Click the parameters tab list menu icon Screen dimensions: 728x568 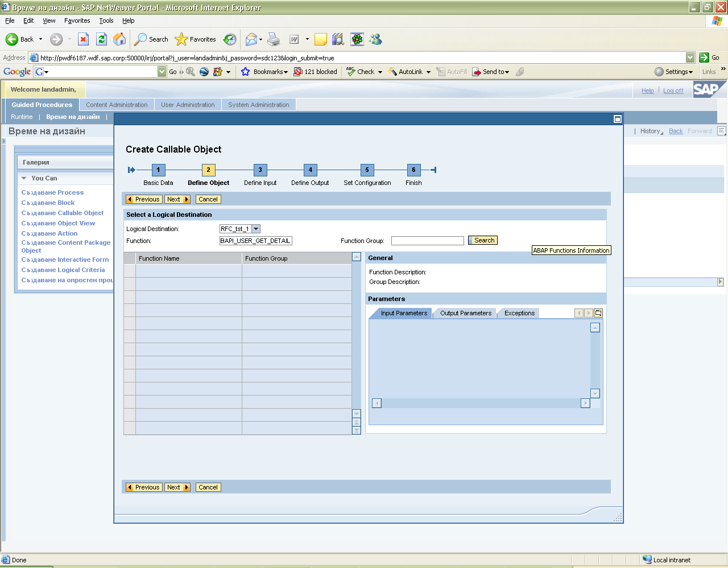click(598, 313)
